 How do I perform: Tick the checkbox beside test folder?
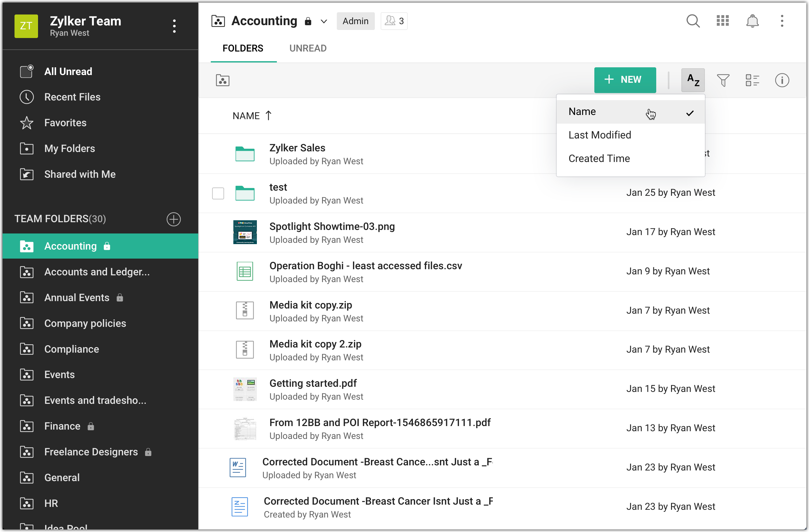pyautogui.click(x=218, y=193)
